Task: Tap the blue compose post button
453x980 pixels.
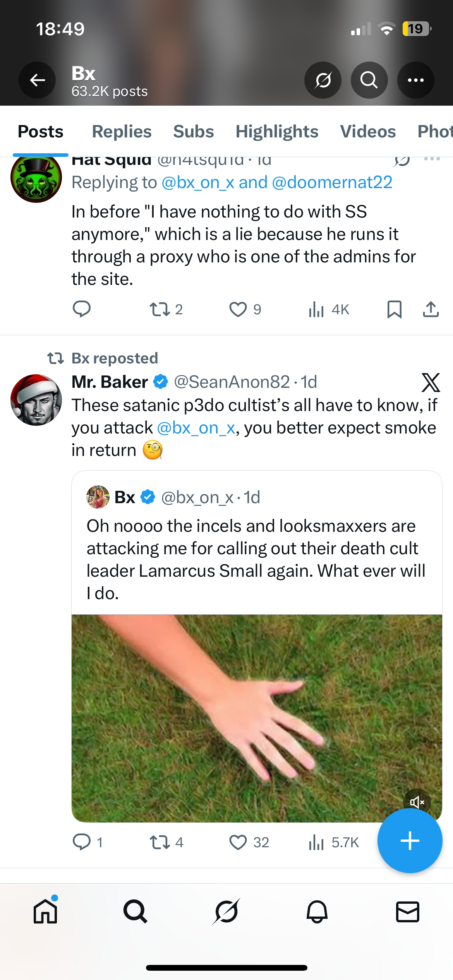Action: (410, 841)
